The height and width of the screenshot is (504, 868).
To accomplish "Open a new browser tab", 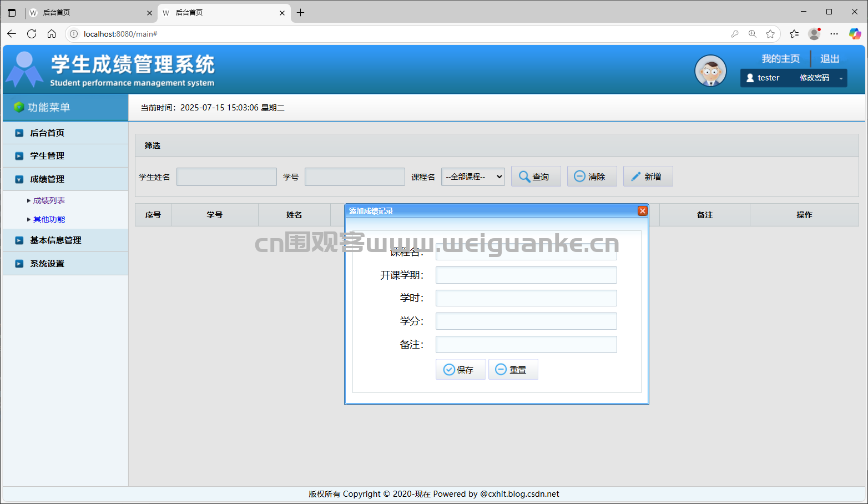I will pos(301,13).
